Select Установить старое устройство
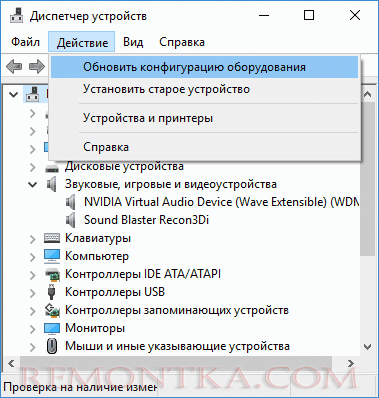 click(x=204, y=89)
